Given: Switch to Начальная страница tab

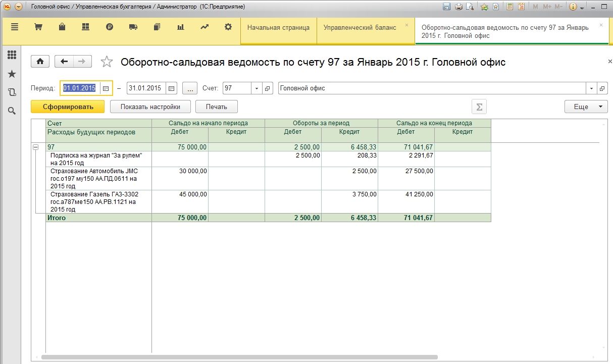Looking at the screenshot, I should tap(278, 28).
